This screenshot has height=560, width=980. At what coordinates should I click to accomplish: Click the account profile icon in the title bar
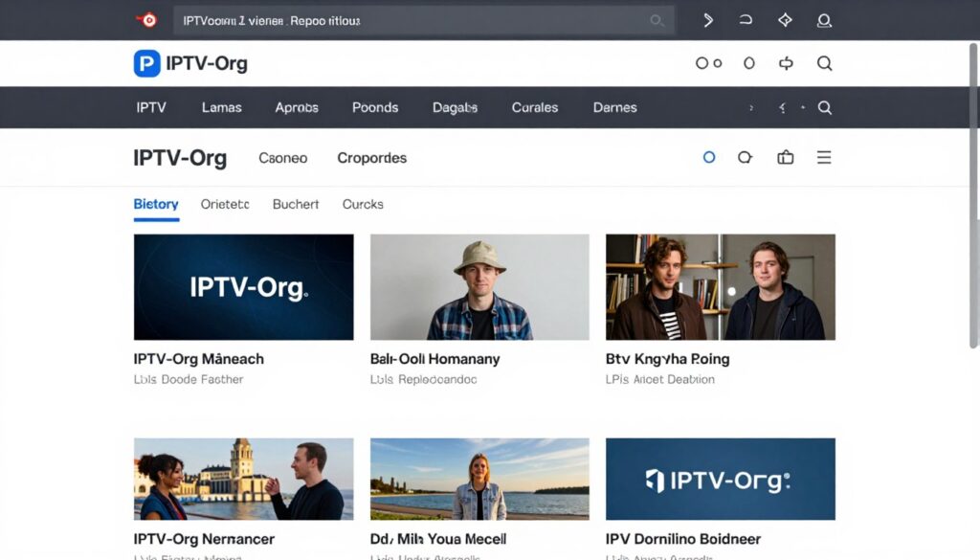pos(824,20)
